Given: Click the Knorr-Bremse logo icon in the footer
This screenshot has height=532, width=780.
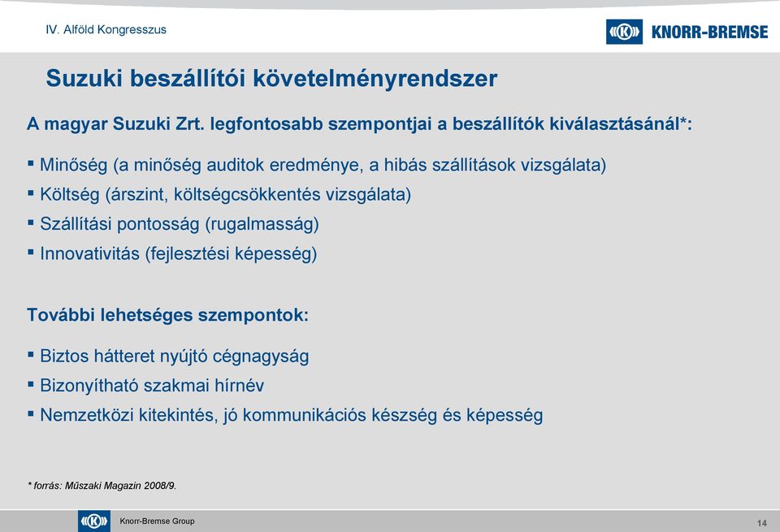Looking at the screenshot, I should pos(94,521).
